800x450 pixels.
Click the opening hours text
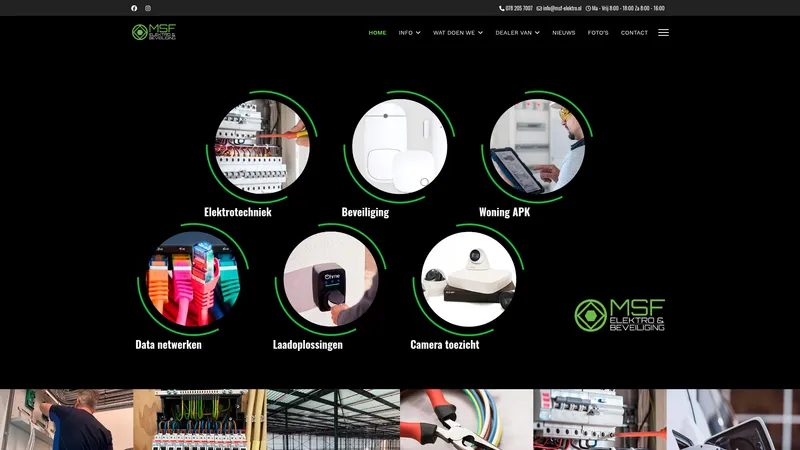point(628,8)
